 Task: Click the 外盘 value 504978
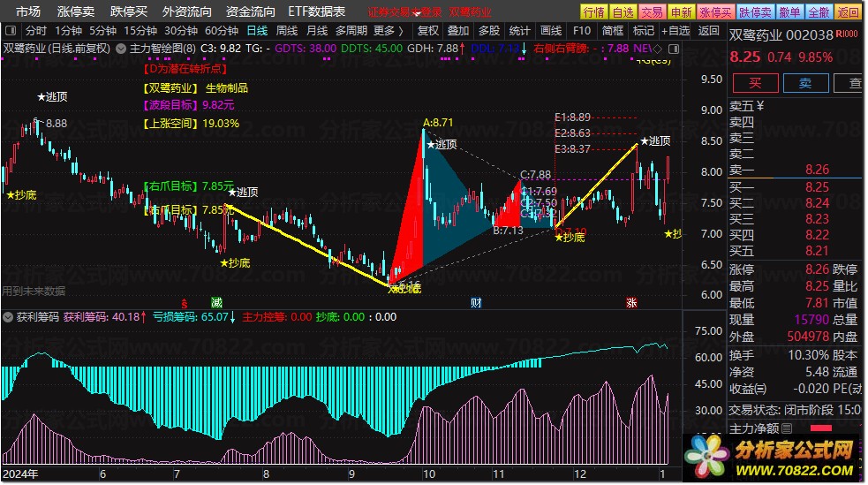click(x=808, y=337)
